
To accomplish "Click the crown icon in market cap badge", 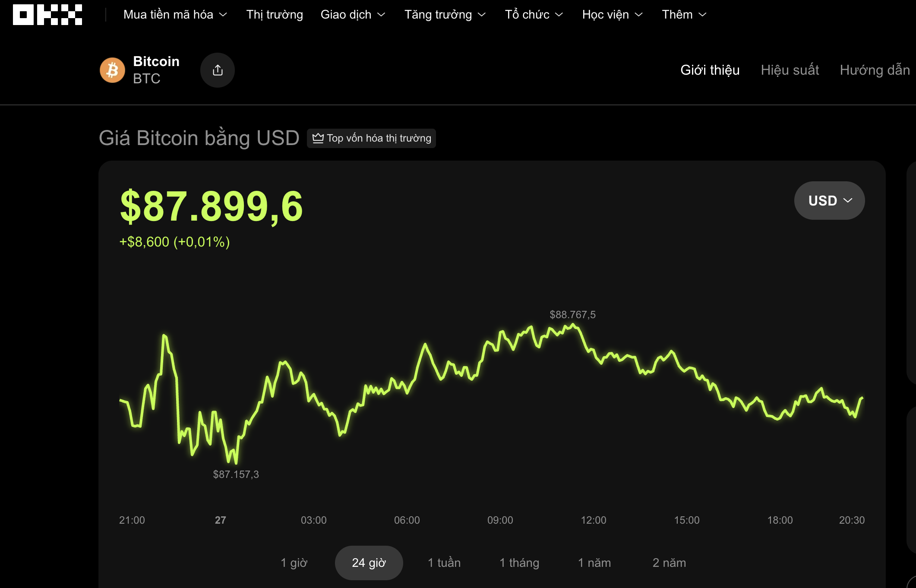I will [x=318, y=138].
